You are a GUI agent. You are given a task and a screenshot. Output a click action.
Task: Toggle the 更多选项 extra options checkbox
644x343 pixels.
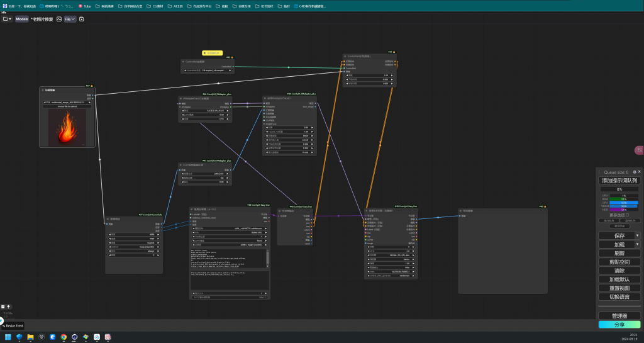[627, 215]
